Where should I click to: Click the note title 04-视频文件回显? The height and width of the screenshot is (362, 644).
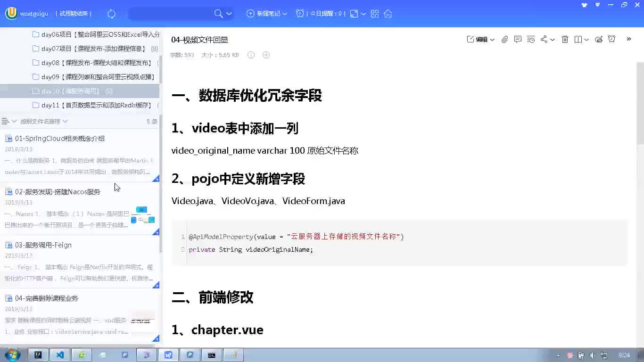(x=199, y=40)
